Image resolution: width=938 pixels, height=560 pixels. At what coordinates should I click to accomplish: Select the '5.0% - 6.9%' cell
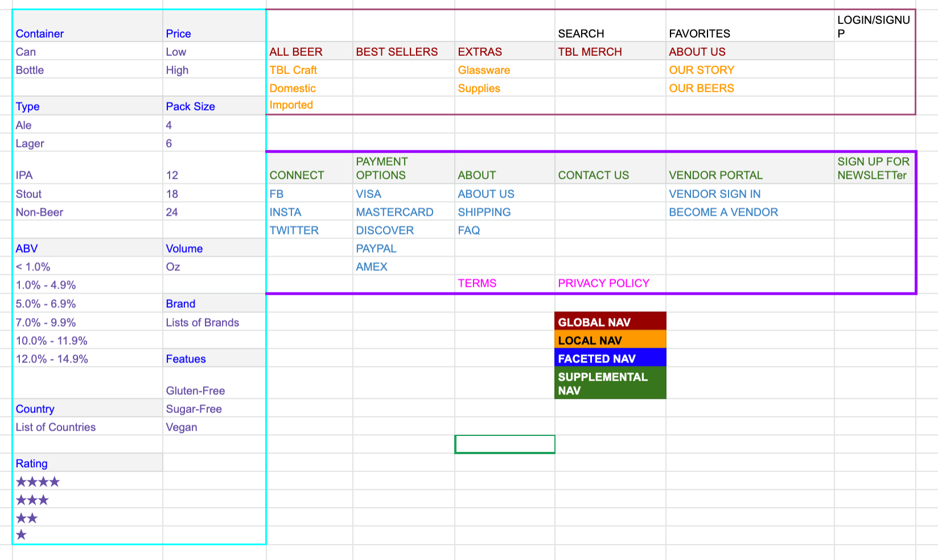click(88, 303)
